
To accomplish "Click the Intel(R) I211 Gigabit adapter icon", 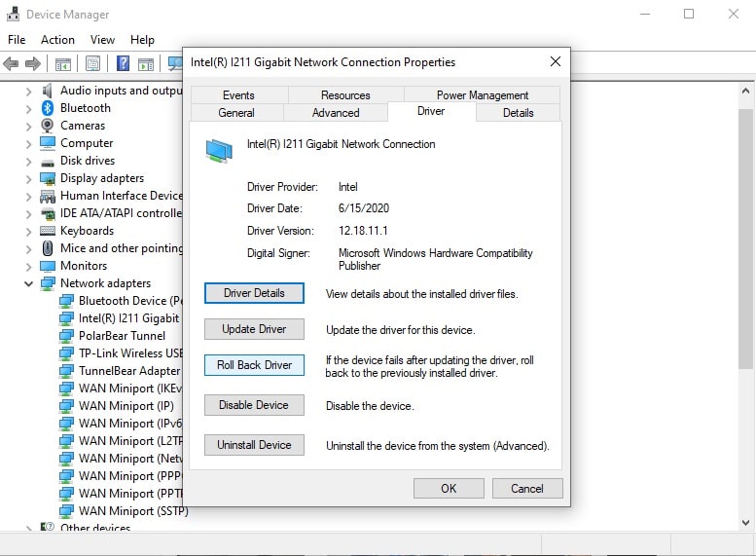I will (66, 318).
